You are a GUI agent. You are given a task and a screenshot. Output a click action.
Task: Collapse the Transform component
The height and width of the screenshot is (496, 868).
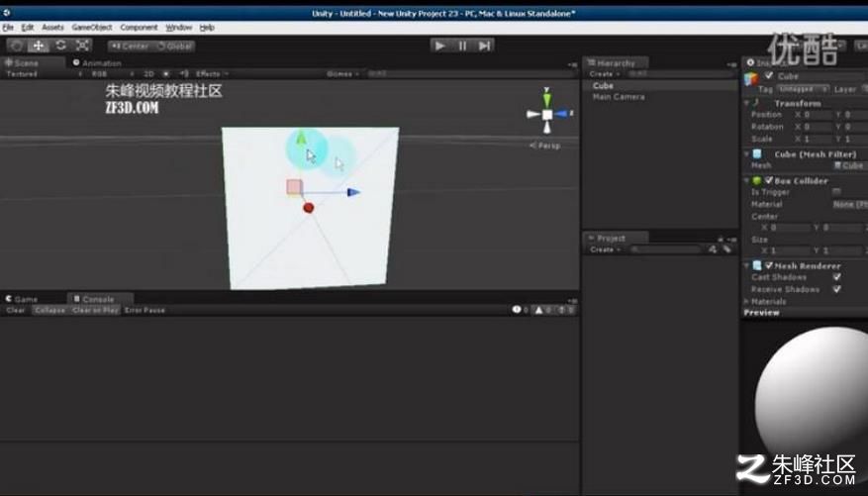tap(746, 103)
